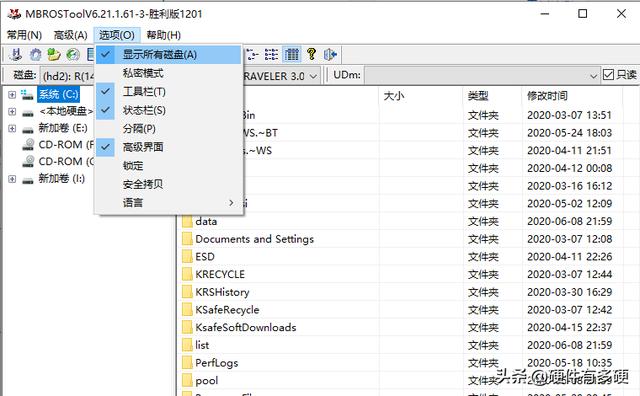Viewport: 640px width, 396px height.
Task: Open the UDm dropdown list
Action: tap(593, 76)
